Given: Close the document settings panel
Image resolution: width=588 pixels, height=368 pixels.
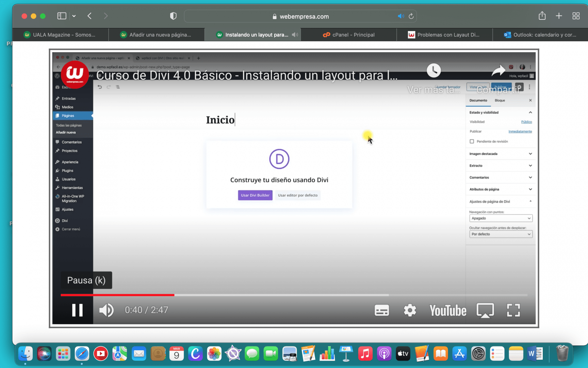Looking at the screenshot, I should [530, 101].
